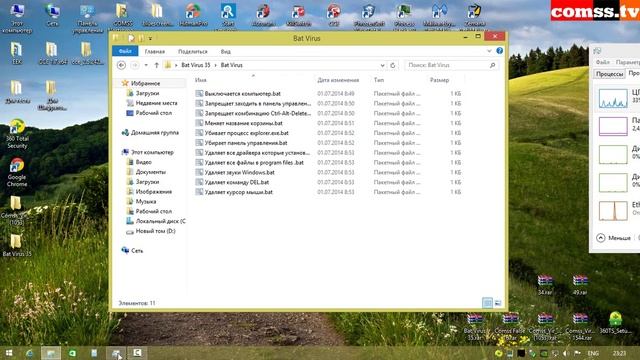Select Этот компьютер desktop icon
The height and width of the screenshot is (360, 640).
[17, 18]
